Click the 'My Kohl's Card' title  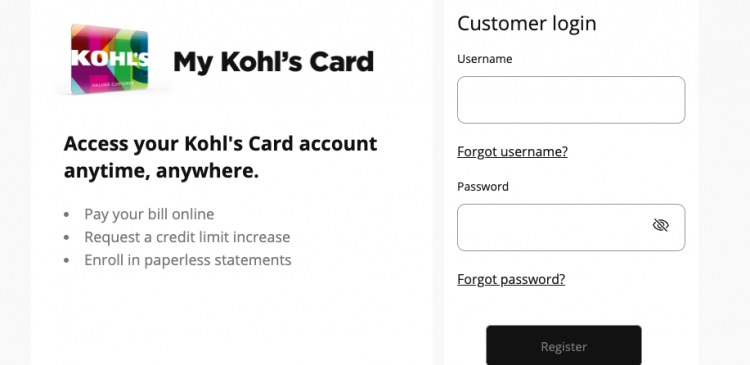(x=273, y=62)
